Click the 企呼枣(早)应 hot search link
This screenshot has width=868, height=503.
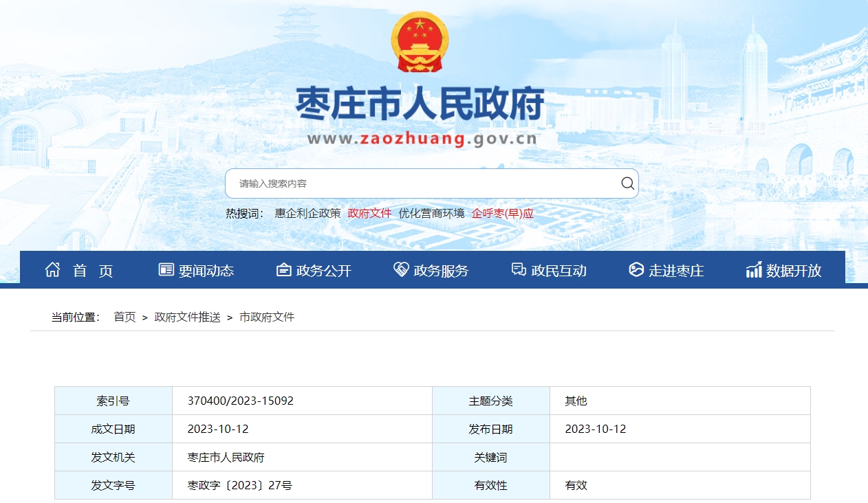coord(502,213)
